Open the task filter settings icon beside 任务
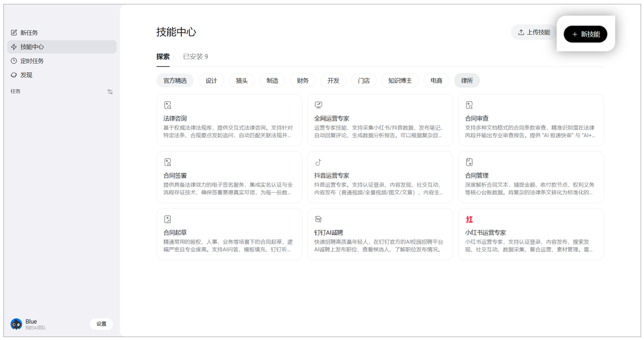The image size is (644, 340). coord(110,92)
